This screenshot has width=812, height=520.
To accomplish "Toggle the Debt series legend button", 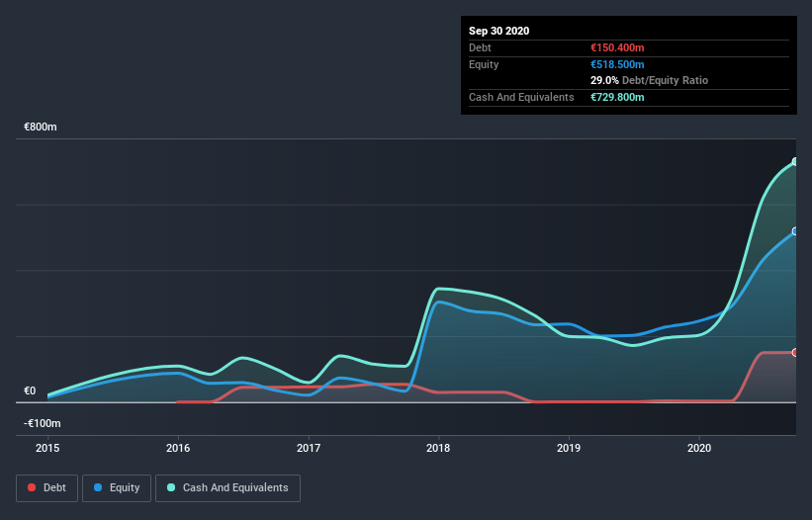I will coord(46,488).
